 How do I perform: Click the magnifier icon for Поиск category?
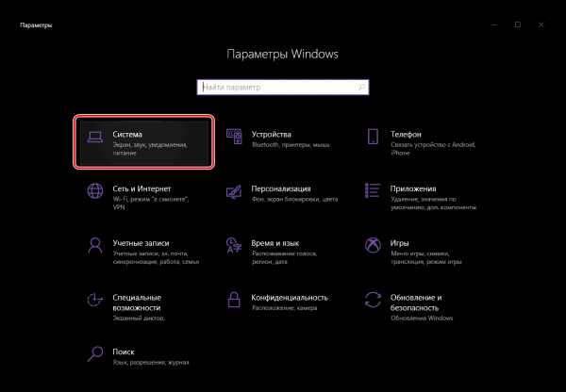pyautogui.click(x=95, y=354)
